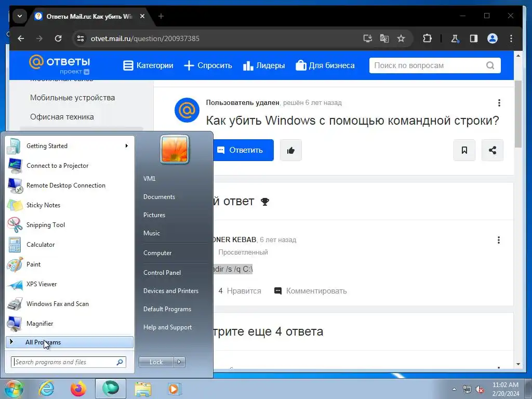Click the page scrollbar thumb
532x399 pixels.
click(518, 114)
